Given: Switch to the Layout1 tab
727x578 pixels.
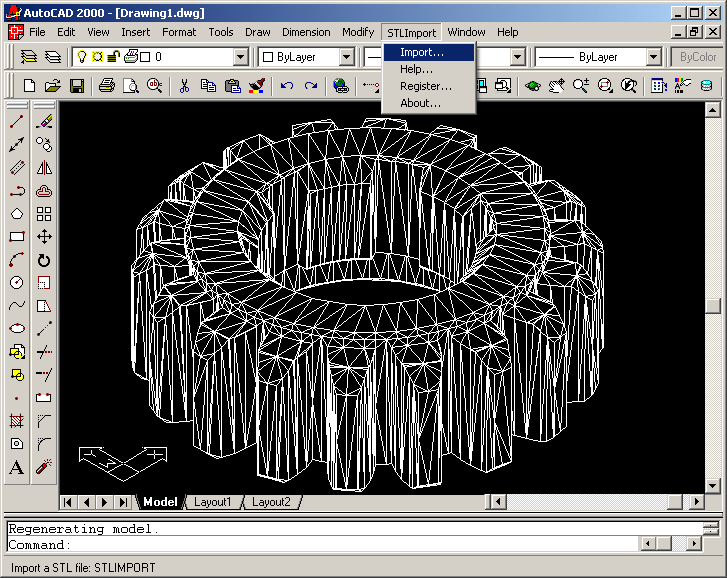Looking at the screenshot, I should coord(212,502).
